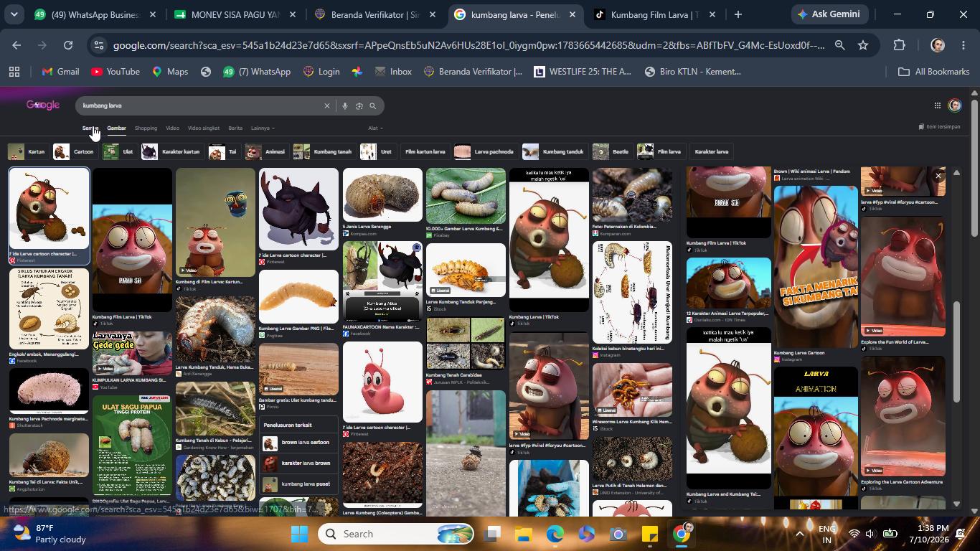This screenshot has height=551, width=980.
Task: Open related search 'kumbang larva pucat'
Action: click(298, 484)
